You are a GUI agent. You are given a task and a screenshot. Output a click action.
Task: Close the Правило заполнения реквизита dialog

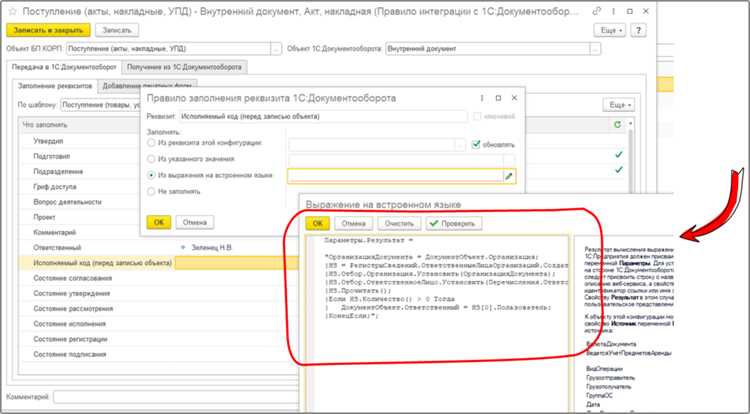tap(514, 98)
